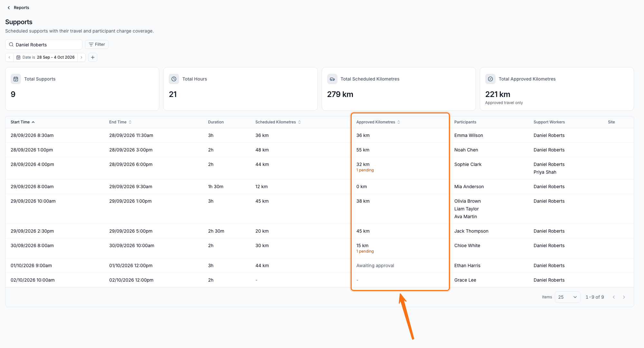Click the Jack Thompson participant name
644x348 pixels.
point(471,231)
